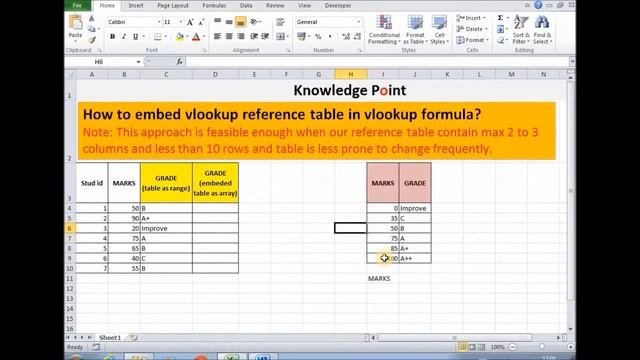Open Find & Select menu
Image resolution: width=640 pixels, height=360 pixels.
click(x=542, y=30)
